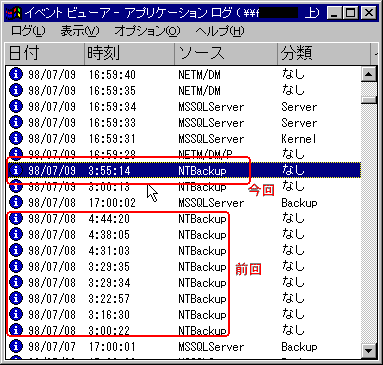Click the Kernel category cell

(x=299, y=139)
